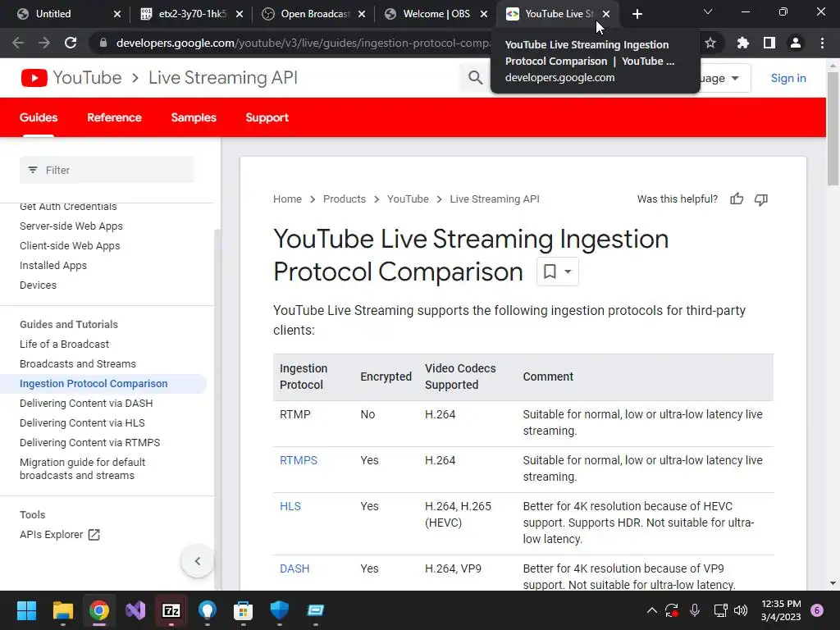
Task: Click the Sign in button
Action: (788, 78)
